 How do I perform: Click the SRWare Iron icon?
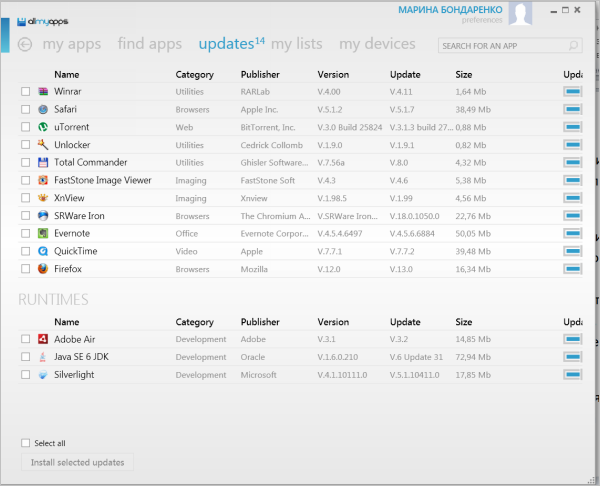[43, 216]
